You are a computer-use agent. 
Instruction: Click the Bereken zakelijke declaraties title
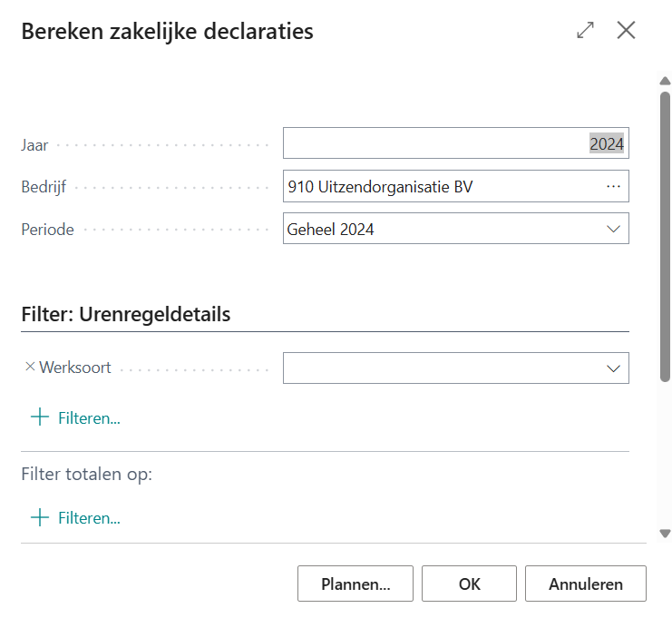click(167, 31)
